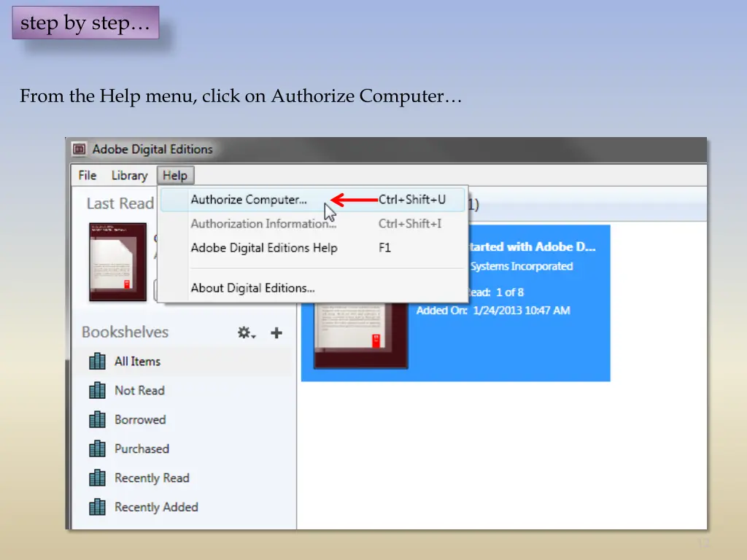747x560 pixels.
Task: Click the Bookshelves heading
Action: (125, 332)
